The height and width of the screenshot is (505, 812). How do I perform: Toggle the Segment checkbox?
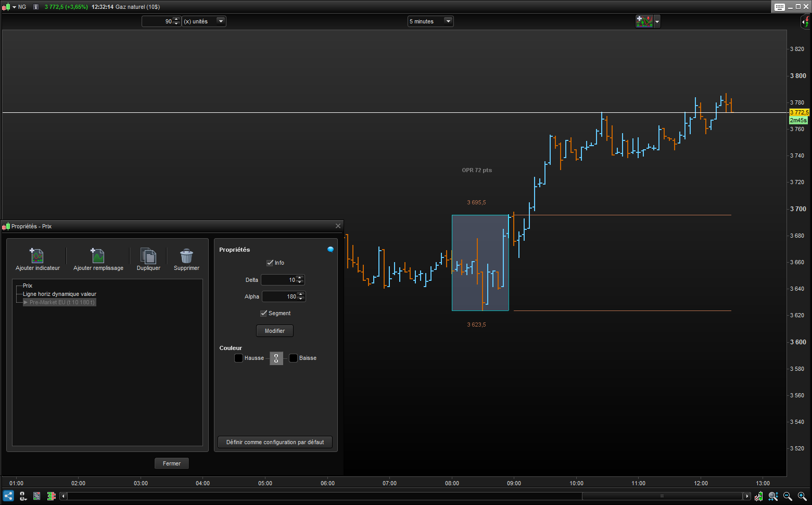coord(263,313)
